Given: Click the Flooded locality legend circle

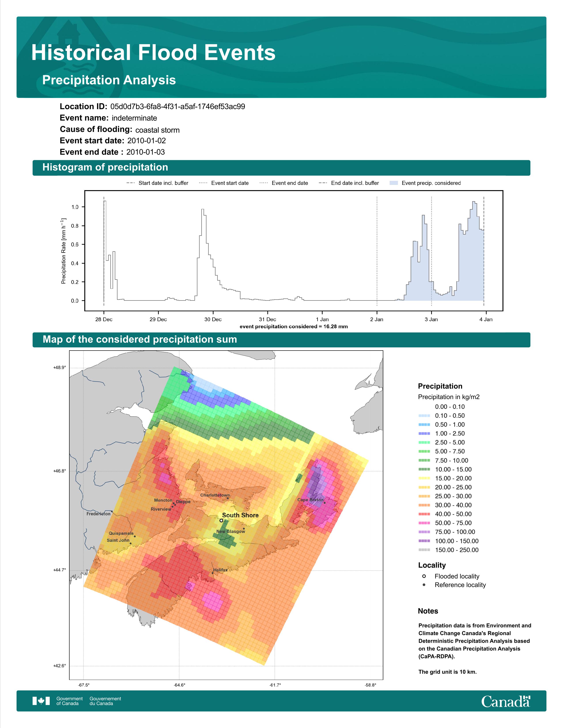Looking at the screenshot, I should [x=424, y=576].
